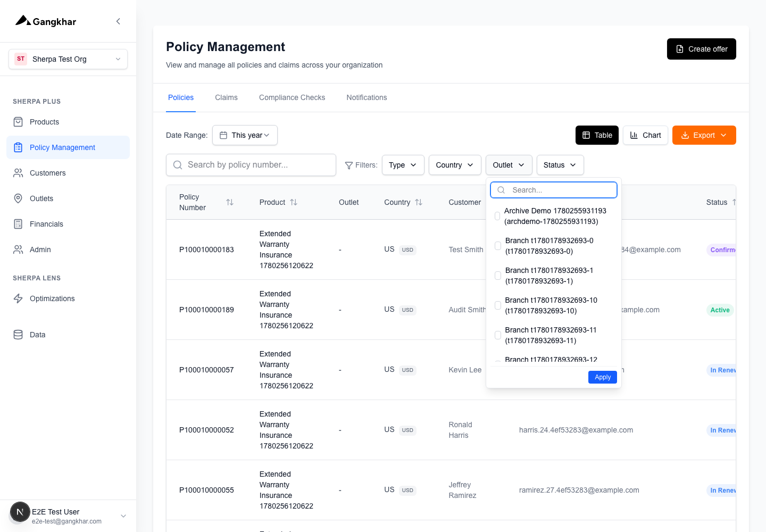This screenshot has width=766, height=532.
Task: Sort by Country column arrows
Action: click(x=419, y=202)
